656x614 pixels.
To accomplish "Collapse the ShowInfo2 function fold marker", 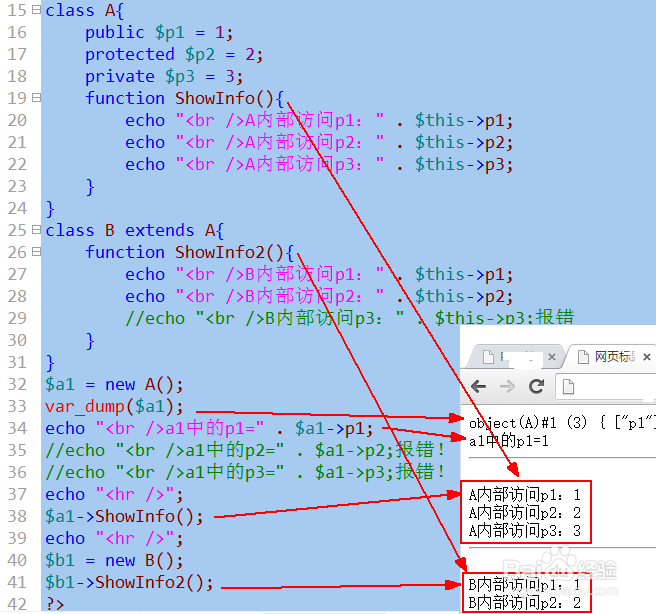I will [x=36, y=251].
